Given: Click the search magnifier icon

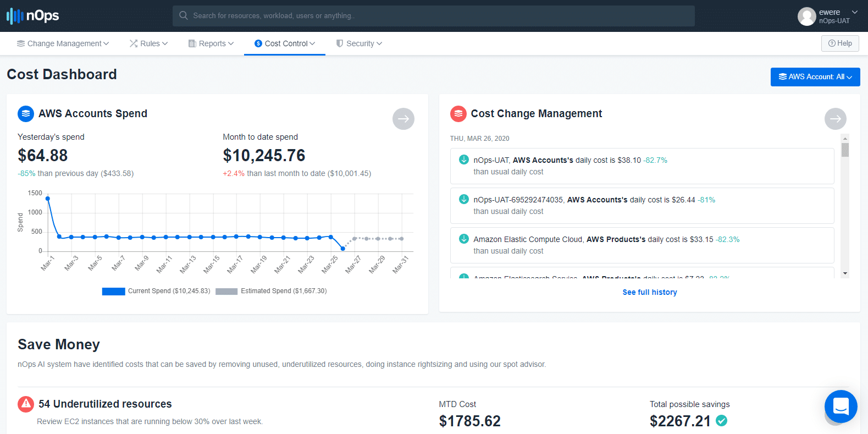Looking at the screenshot, I should 184,15.
